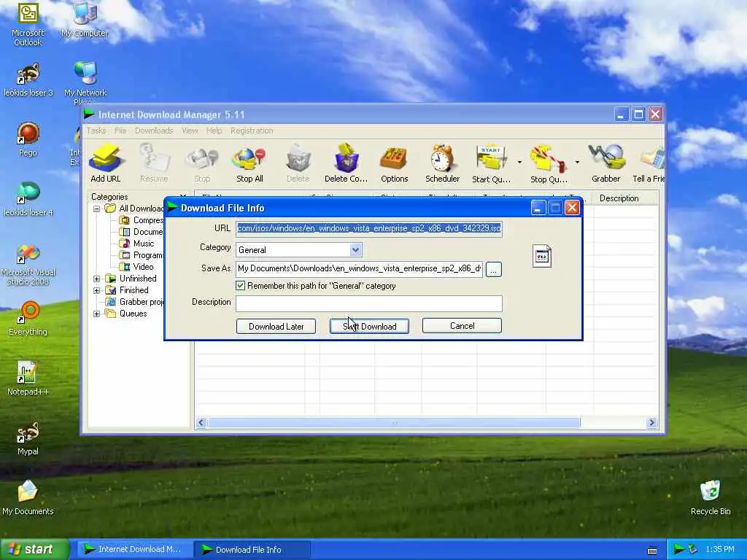
Task: Click the Download File Info taskbar button
Action: [x=252, y=550]
